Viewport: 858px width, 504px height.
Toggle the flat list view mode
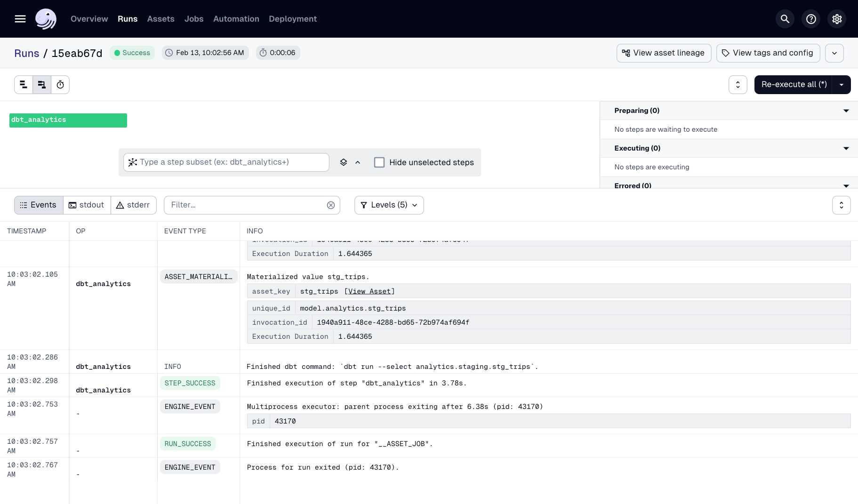click(x=24, y=85)
